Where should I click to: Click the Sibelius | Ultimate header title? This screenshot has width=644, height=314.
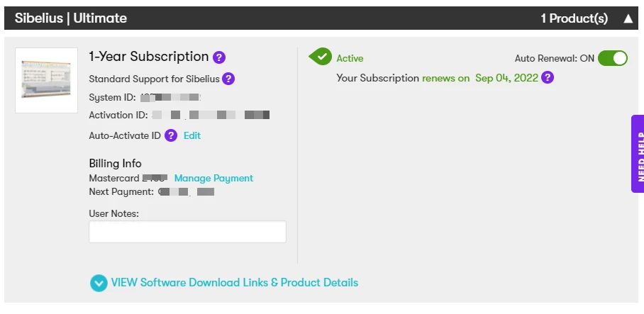coord(71,18)
